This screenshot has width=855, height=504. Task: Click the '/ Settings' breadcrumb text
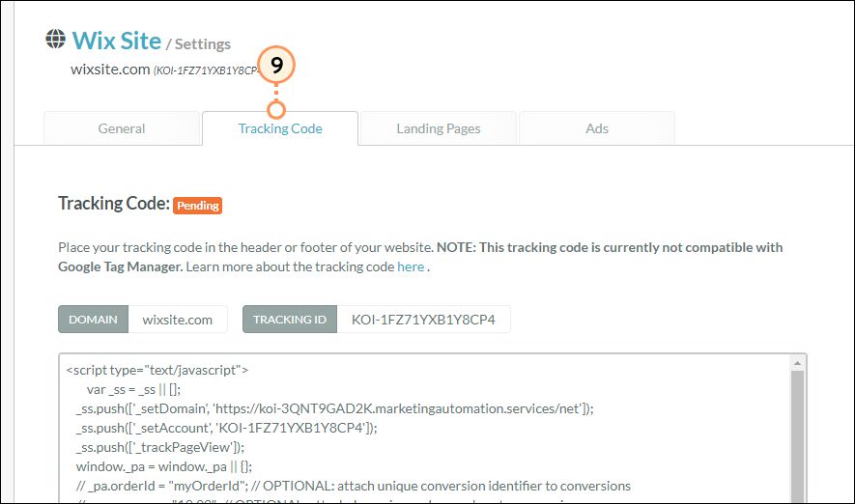(x=198, y=44)
